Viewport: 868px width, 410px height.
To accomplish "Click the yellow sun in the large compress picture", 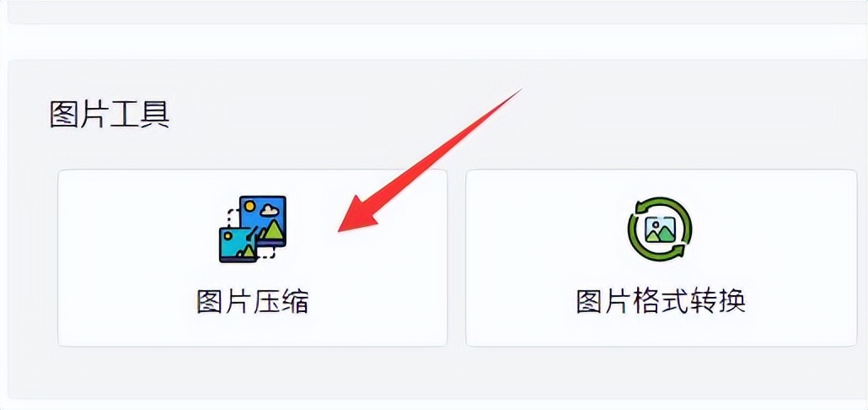I will [249, 206].
